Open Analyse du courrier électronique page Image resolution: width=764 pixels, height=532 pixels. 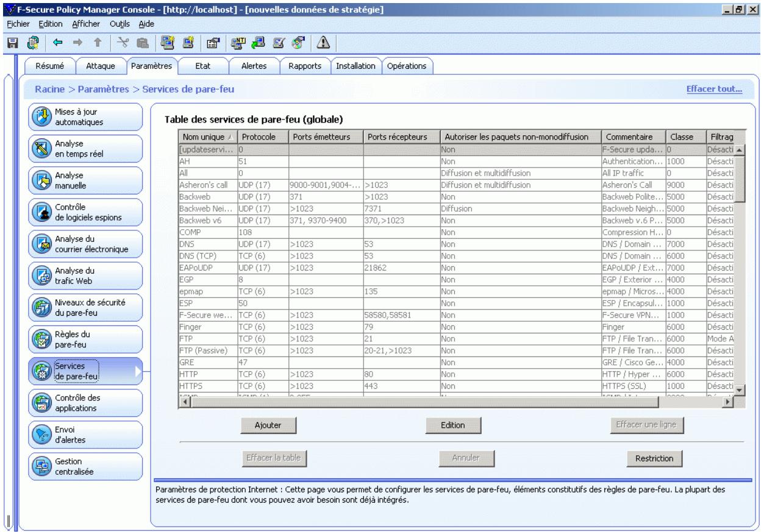pos(85,244)
